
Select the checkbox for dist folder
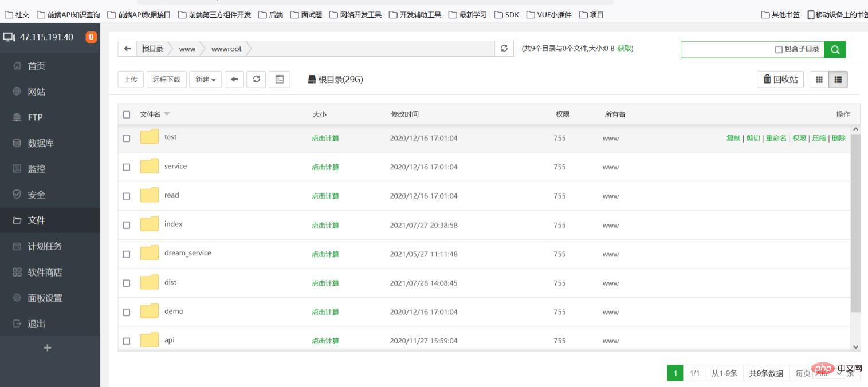tap(127, 283)
